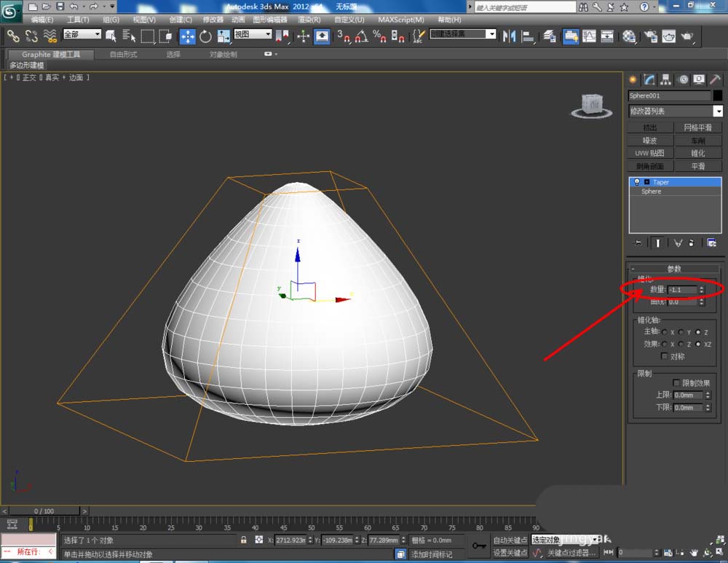Enable the 对称 (Symmetry) checkbox
The image size is (728, 563).
(x=664, y=356)
